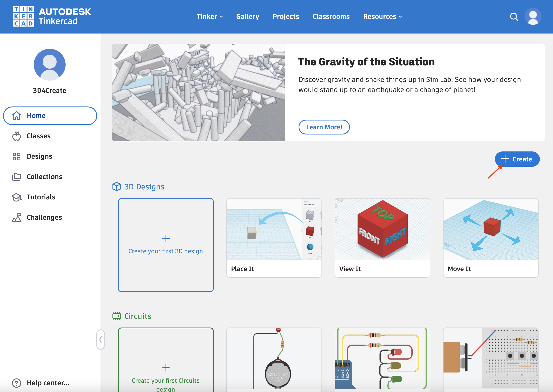This screenshot has width=553, height=392.
Task: Expand the Tinker dropdown menu
Action: tap(209, 17)
